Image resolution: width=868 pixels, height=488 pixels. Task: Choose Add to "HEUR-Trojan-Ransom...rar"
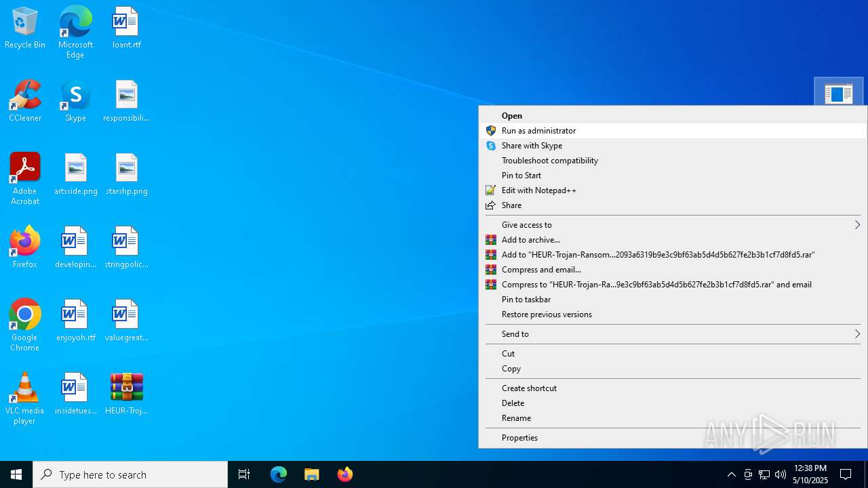click(x=673, y=255)
